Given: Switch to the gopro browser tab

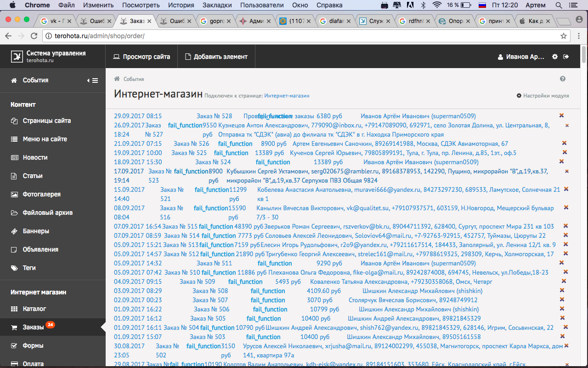Looking at the screenshot, I should point(215,21).
